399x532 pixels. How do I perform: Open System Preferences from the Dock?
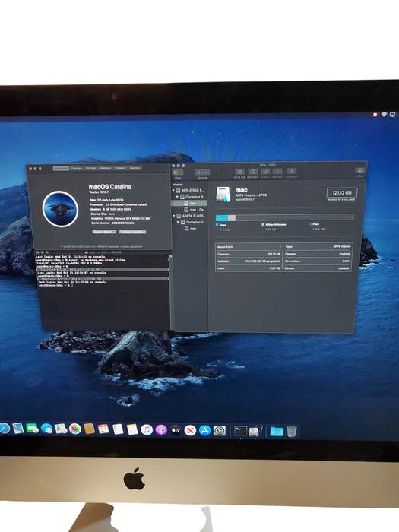[219, 431]
